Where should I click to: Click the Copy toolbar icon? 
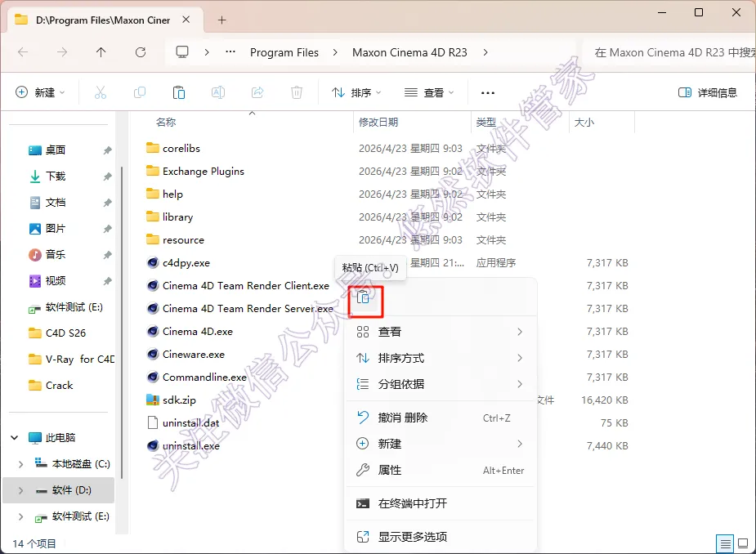click(x=139, y=92)
